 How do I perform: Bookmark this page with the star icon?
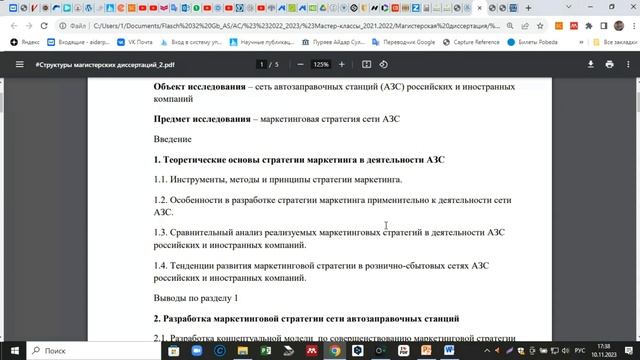(540, 26)
